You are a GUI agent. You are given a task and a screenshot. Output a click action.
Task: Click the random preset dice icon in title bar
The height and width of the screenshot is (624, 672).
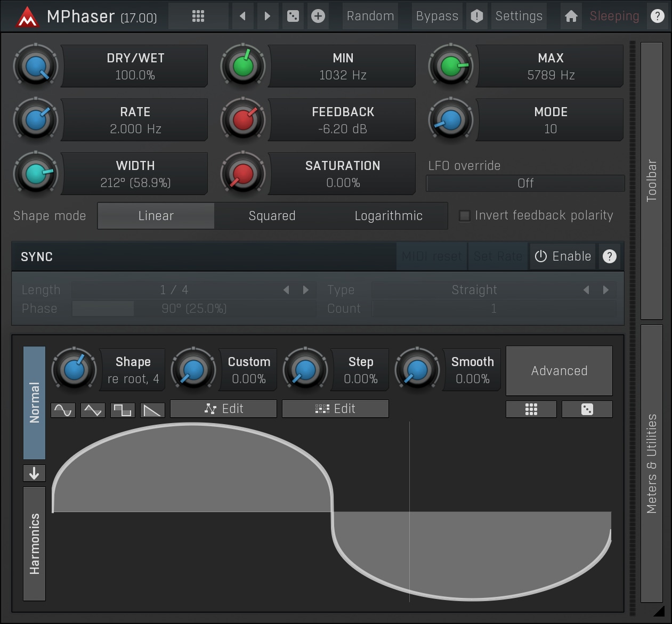pos(293,16)
